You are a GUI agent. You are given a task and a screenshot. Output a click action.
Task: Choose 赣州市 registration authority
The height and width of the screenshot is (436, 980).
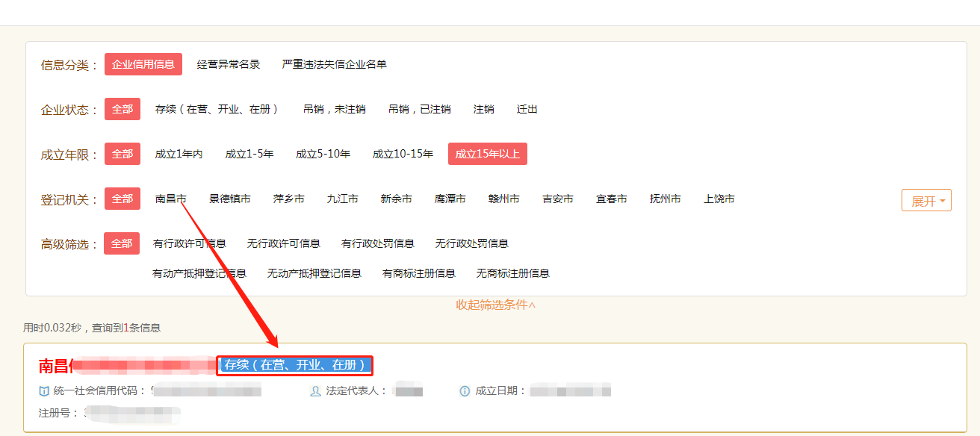(x=503, y=199)
